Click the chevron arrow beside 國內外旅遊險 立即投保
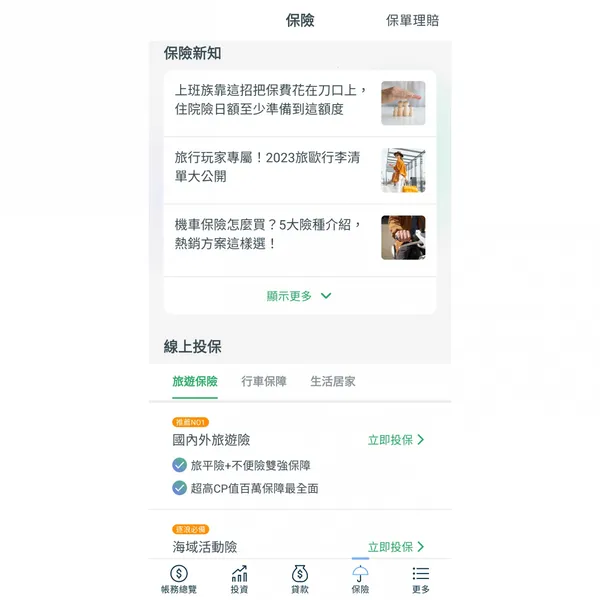Viewport: 600px width, 600px height. [421, 440]
